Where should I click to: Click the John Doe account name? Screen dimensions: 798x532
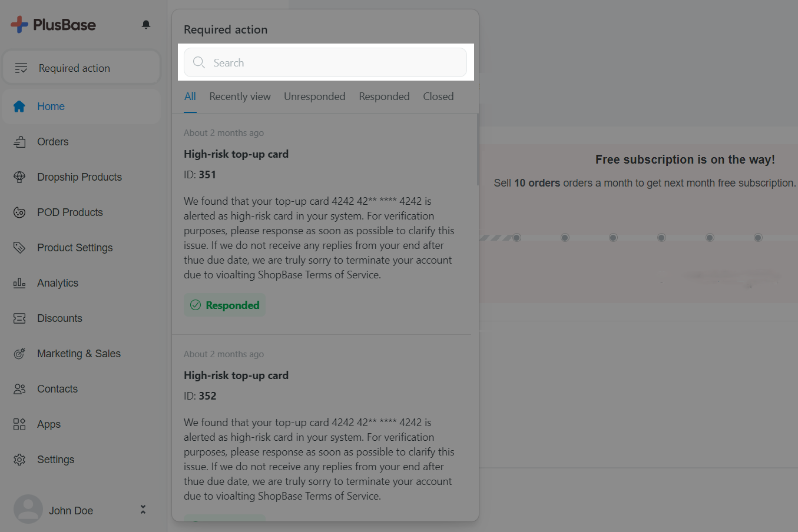pos(71,510)
